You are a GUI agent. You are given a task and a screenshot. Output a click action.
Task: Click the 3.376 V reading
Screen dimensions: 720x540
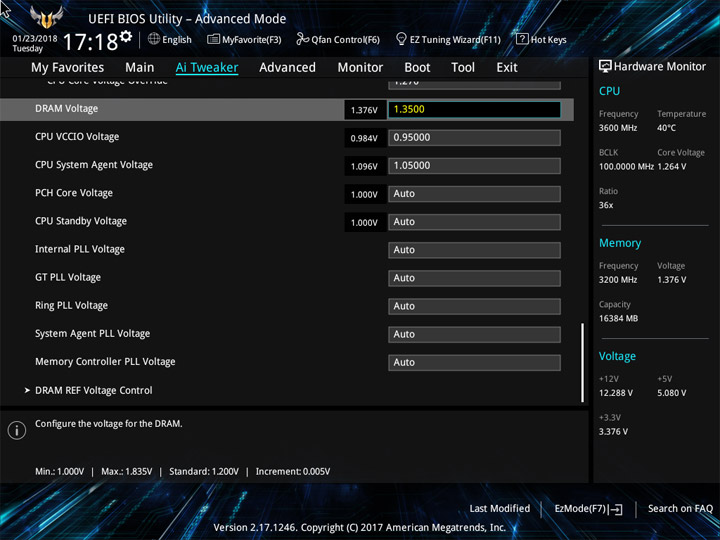click(x=613, y=432)
